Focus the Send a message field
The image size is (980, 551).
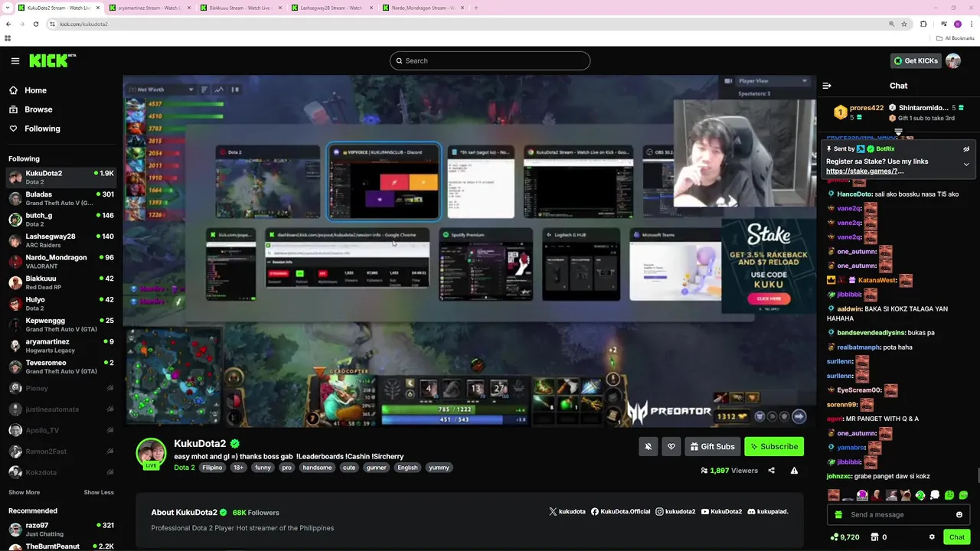[x=897, y=515]
